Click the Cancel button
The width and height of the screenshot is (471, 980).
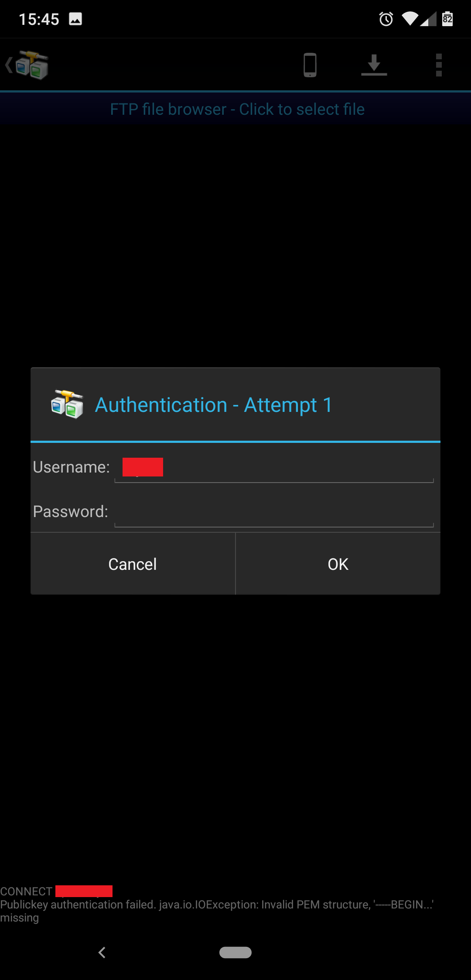coord(133,564)
